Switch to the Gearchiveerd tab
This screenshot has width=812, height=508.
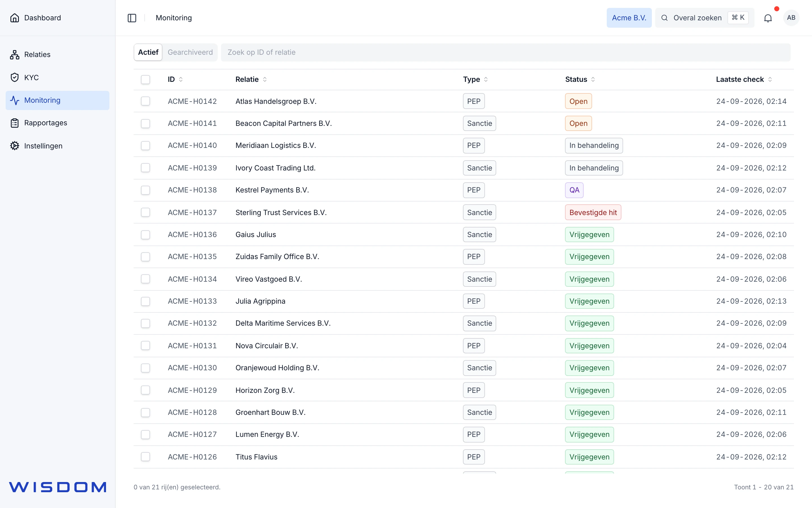(190, 52)
